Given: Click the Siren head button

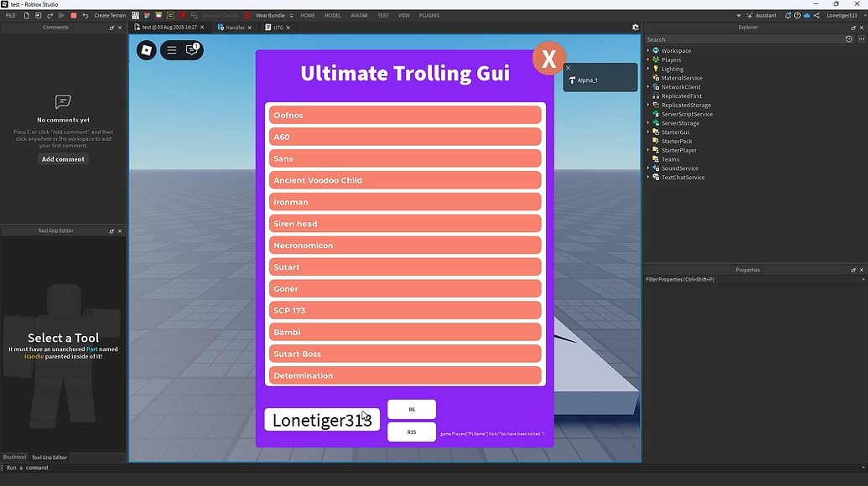Looking at the screenshot, I should coord(405,224).
